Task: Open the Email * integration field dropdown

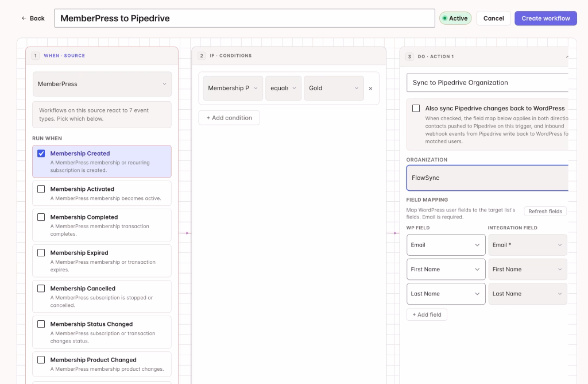Action: tap(528, 245)
